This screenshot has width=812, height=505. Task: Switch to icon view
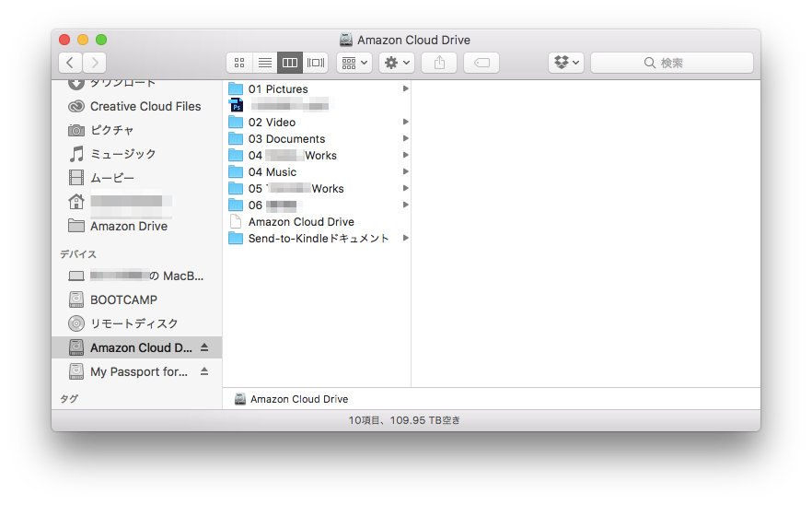click(239, 63)
